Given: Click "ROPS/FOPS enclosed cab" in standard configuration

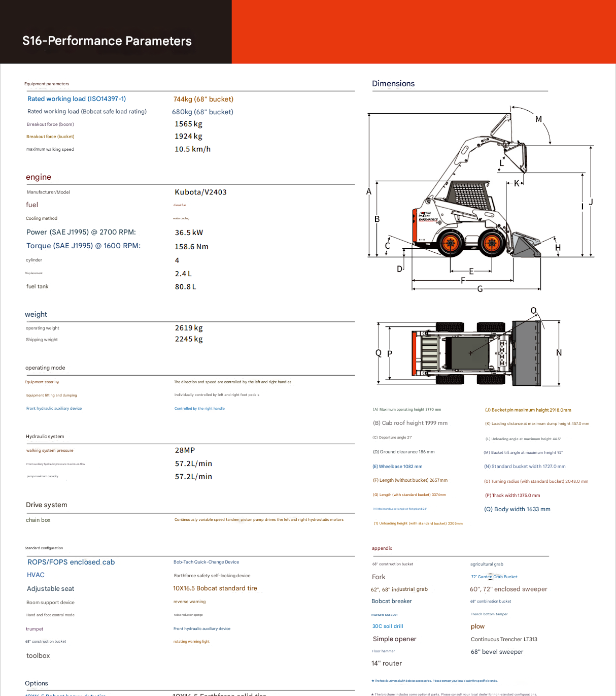Looking at the screenshot, I should pyautogui.click(x=71, y=562).
